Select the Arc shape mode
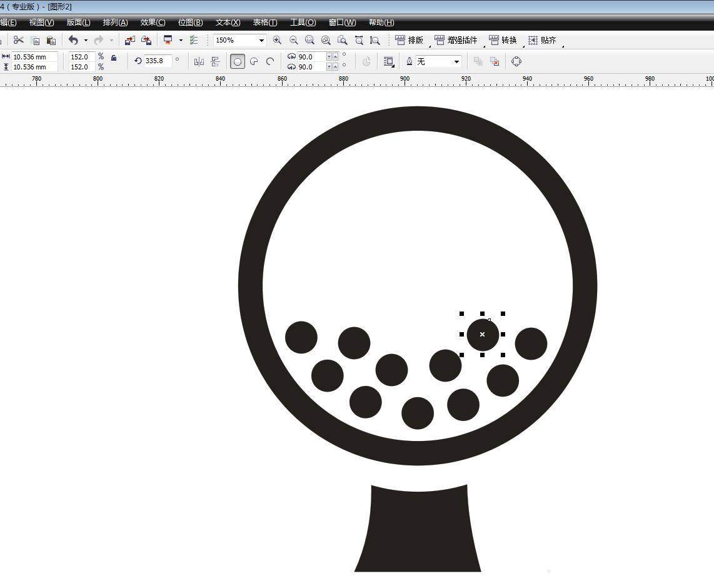 [x=270, y=61]
